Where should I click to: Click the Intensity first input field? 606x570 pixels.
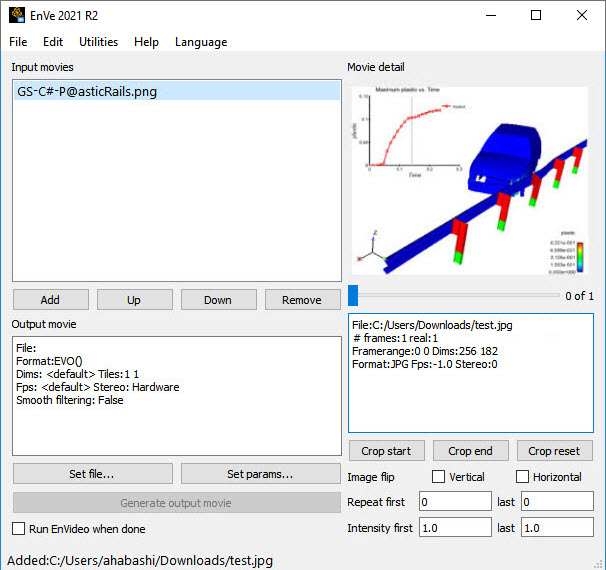455,527
